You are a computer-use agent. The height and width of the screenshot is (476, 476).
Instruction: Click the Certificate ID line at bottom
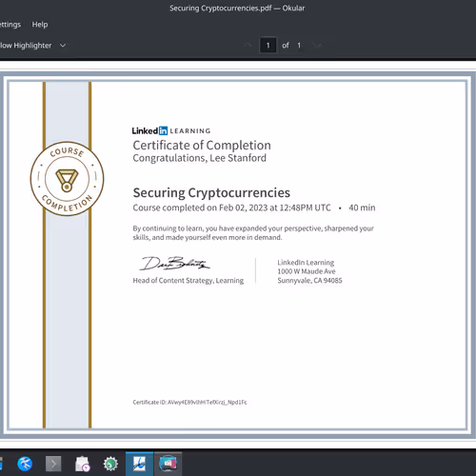point(189,402)
